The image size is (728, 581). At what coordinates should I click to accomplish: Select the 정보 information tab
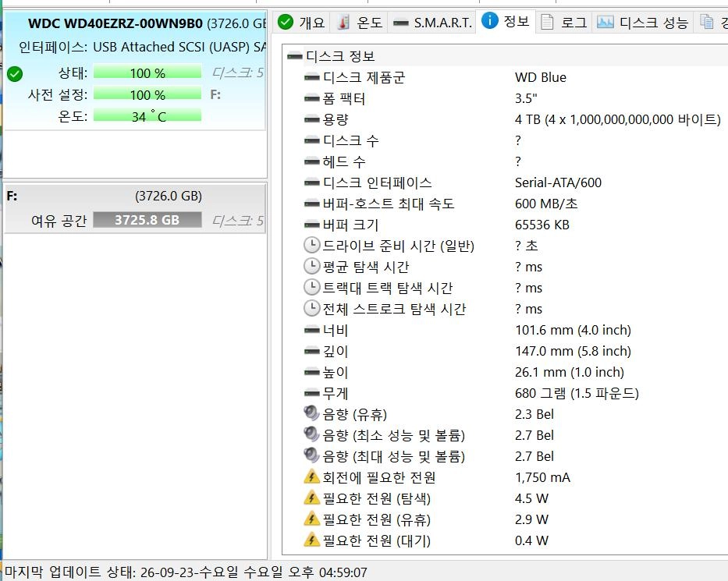(x=506, y=21)
